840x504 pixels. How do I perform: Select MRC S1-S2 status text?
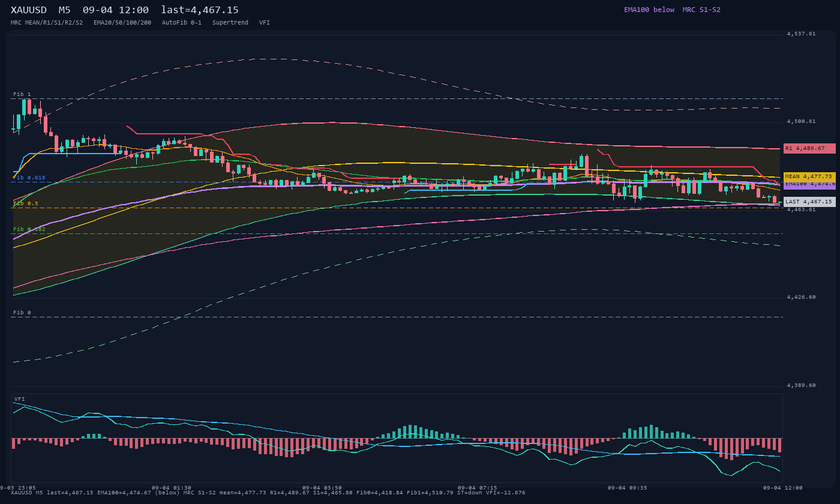point(701,10)
